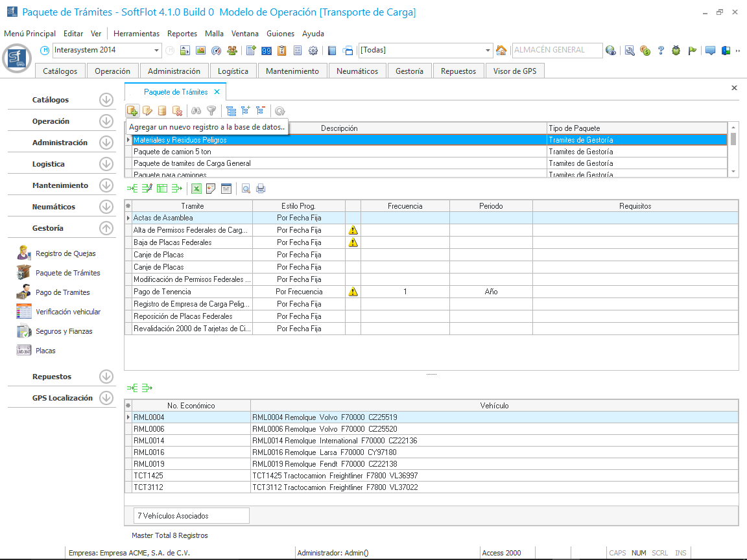The width and height of the screenshot is (747, 560).
Task: Click the add new record icon
Action: 132,111
